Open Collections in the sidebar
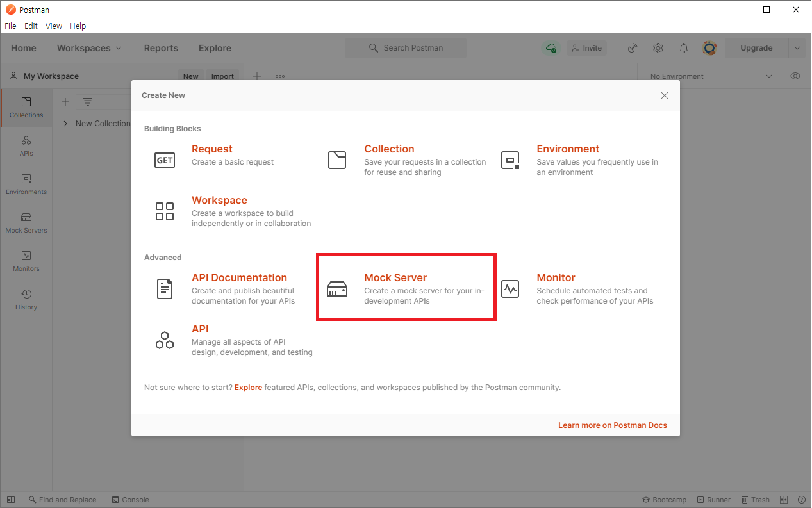The height and width of the screenshot is (508, 812). click(26, 108)
